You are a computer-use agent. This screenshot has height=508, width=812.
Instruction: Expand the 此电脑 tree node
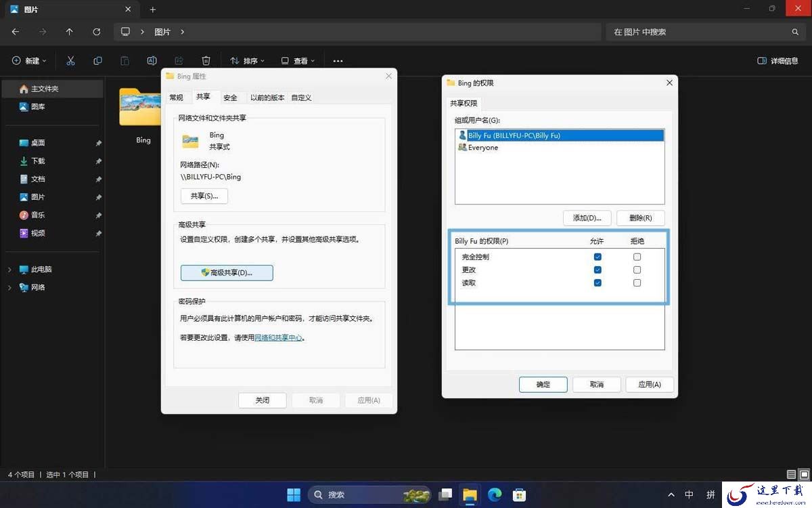9,270
